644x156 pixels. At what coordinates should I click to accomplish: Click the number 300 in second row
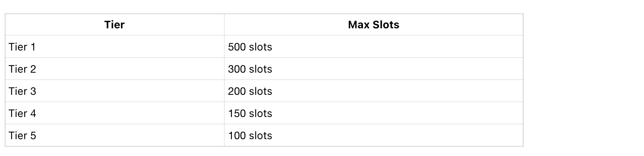point(237,69)
